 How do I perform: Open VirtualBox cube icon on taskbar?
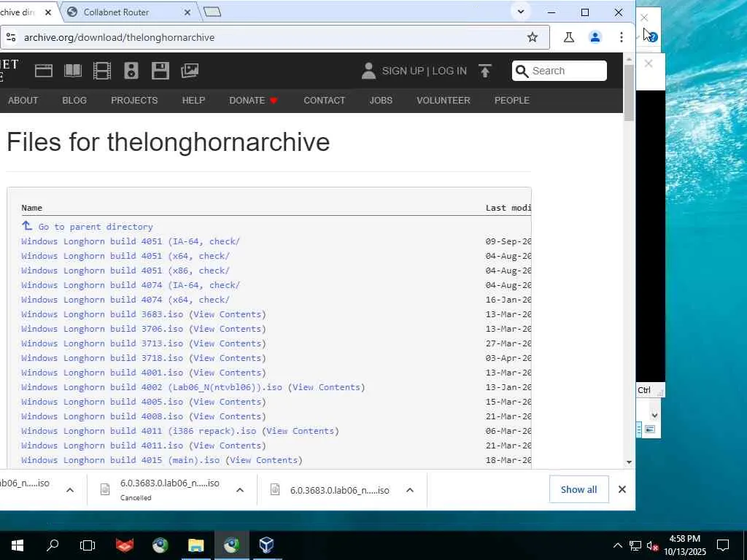266,545
